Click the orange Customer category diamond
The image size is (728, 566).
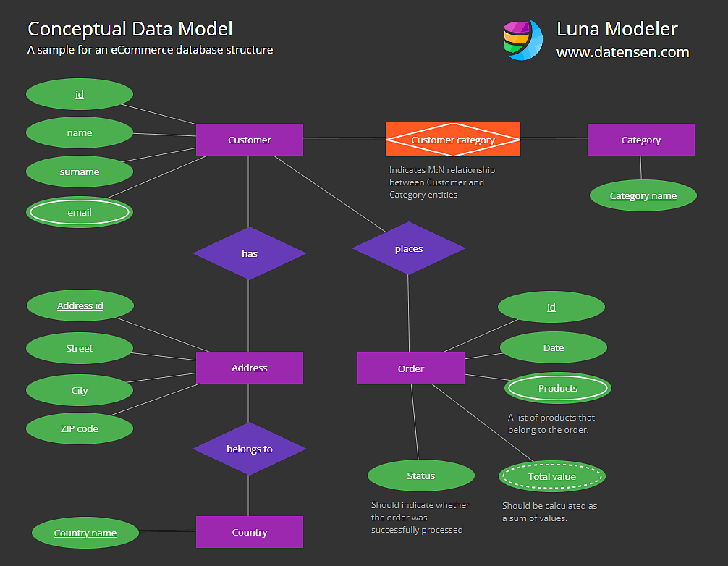453,140
